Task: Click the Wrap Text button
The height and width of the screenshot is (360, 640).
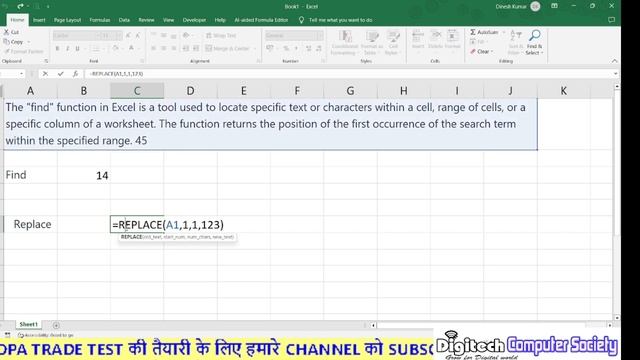Action: [x=221, y=36]
